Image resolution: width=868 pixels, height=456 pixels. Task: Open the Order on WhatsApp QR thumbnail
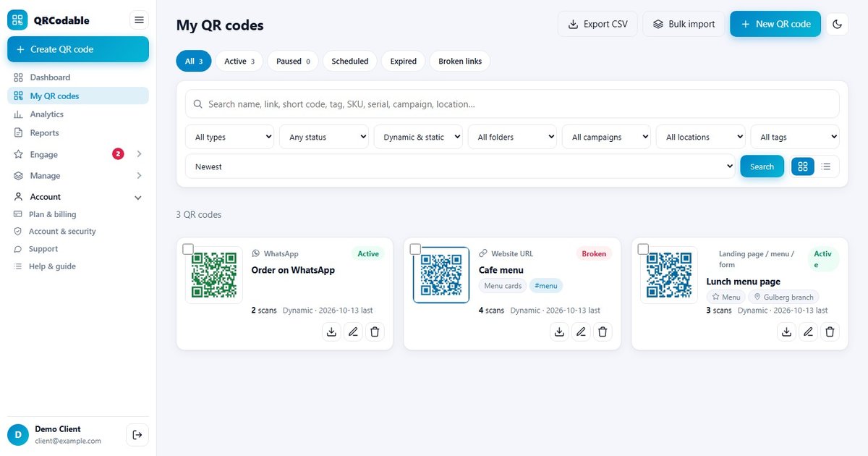214,275
